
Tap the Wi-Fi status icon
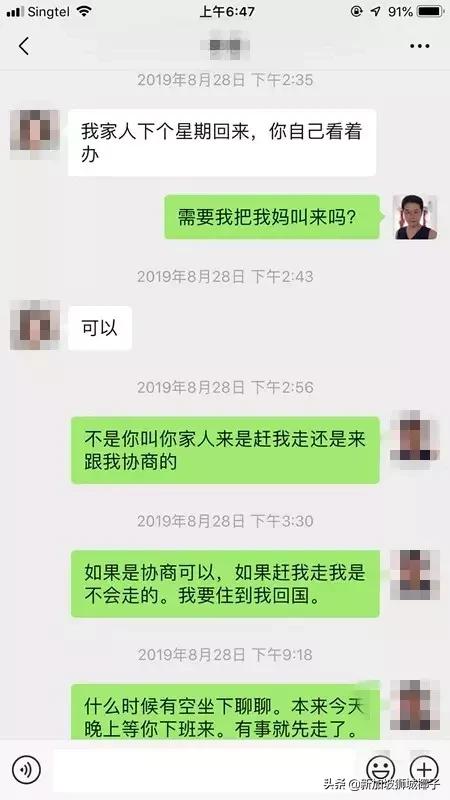(84, 11)
